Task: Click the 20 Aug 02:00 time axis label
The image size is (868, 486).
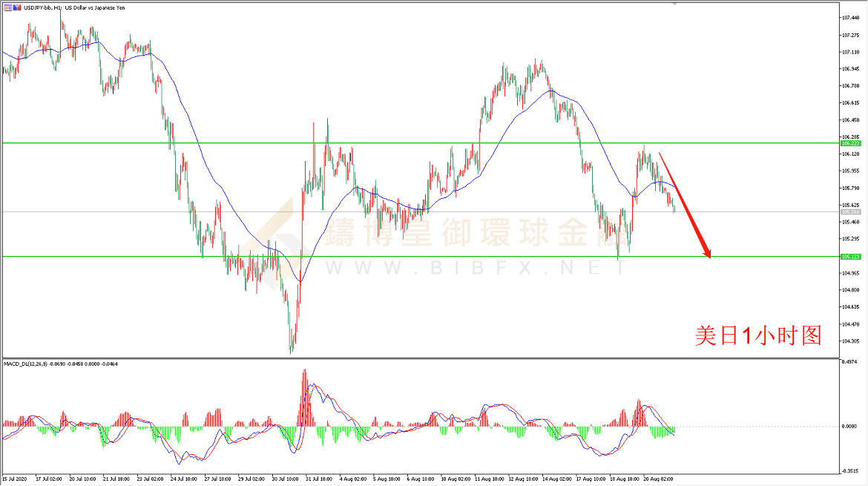Action: point(657,479)
